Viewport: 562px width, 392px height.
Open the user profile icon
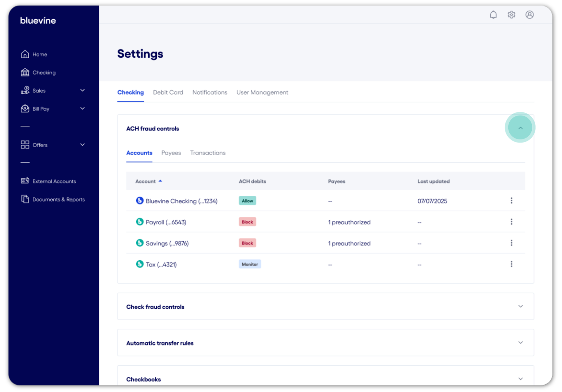pyautogui.click(x=529, y=15)
